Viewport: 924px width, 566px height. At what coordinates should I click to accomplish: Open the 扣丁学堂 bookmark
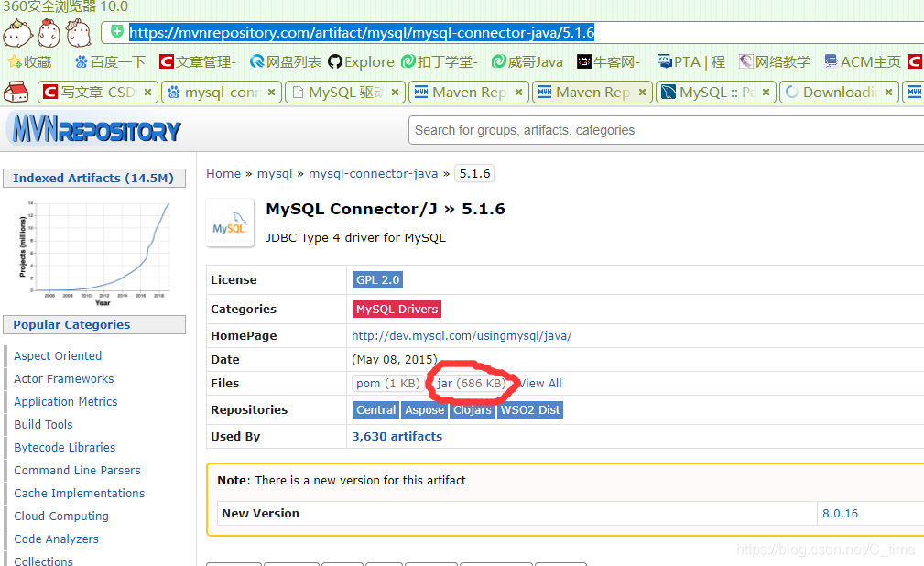pyautogui.click(x=439, y=62)
